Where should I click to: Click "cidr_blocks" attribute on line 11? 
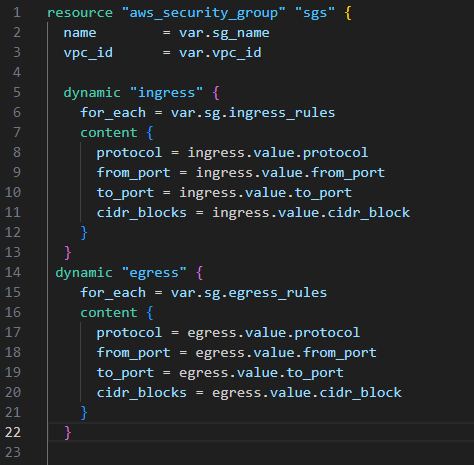click(142, 213)
